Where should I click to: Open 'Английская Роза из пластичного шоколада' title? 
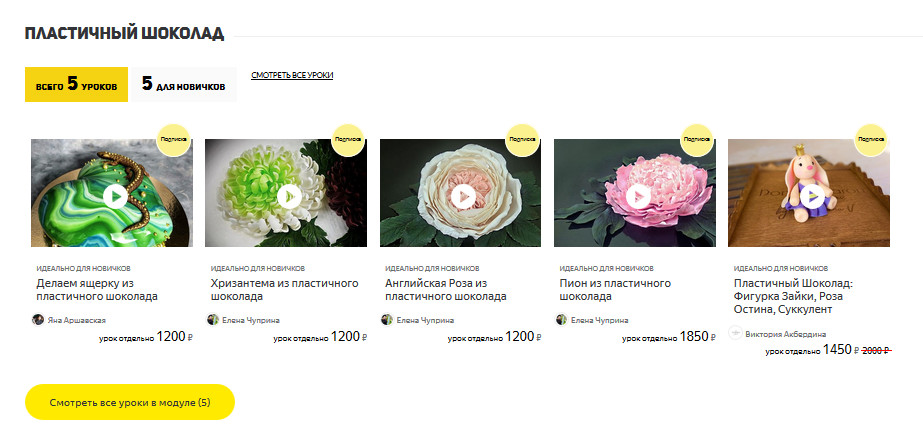click(446, 290)
